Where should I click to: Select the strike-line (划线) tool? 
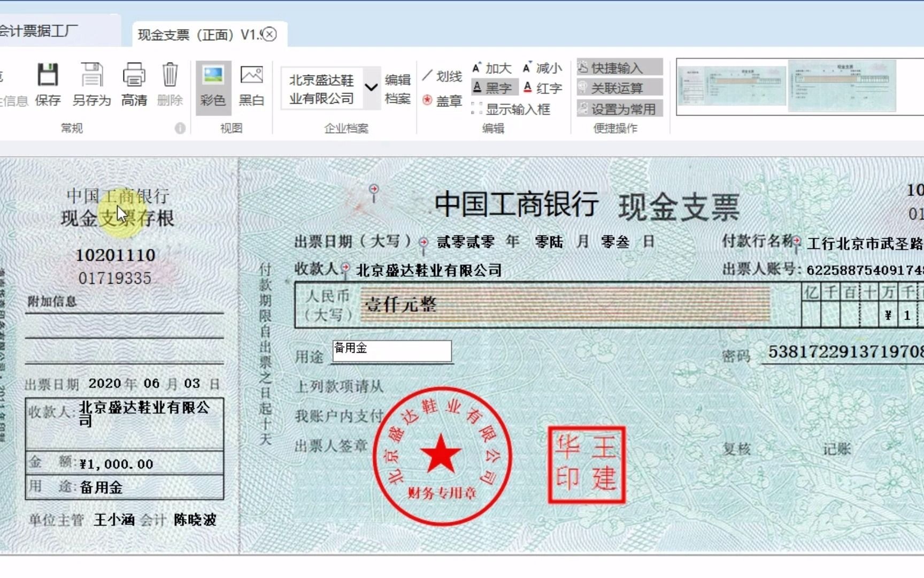(x=442, y=77)
